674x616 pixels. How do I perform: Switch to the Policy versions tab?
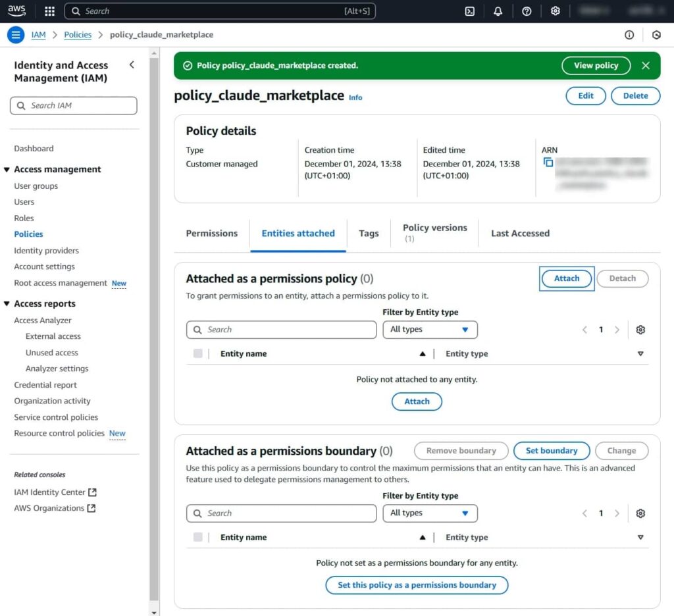434,232
